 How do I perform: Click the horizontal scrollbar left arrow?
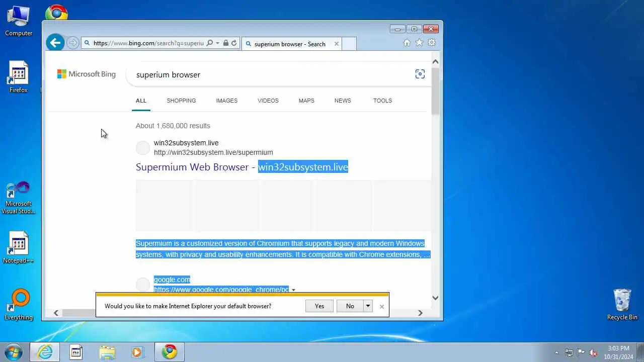pyautogui.click(x=56, y=313)
